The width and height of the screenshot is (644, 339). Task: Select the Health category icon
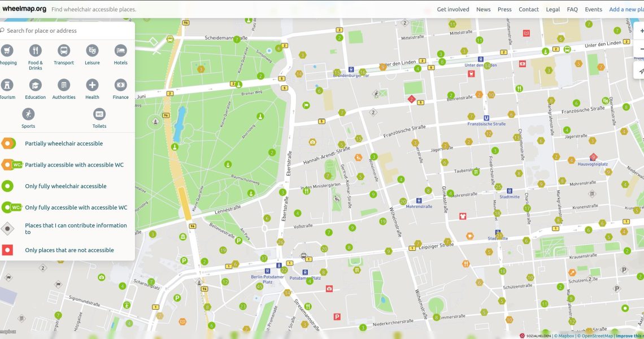92,85
